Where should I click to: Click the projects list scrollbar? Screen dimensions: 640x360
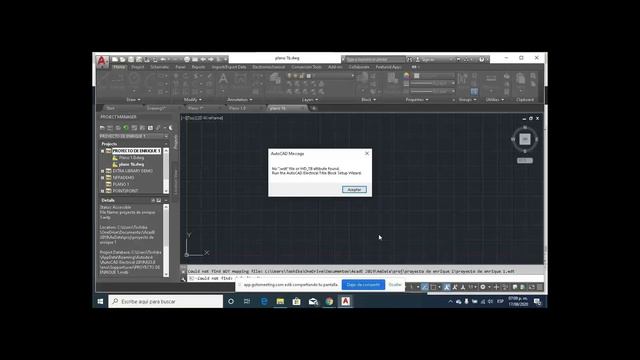click(166, 171)
